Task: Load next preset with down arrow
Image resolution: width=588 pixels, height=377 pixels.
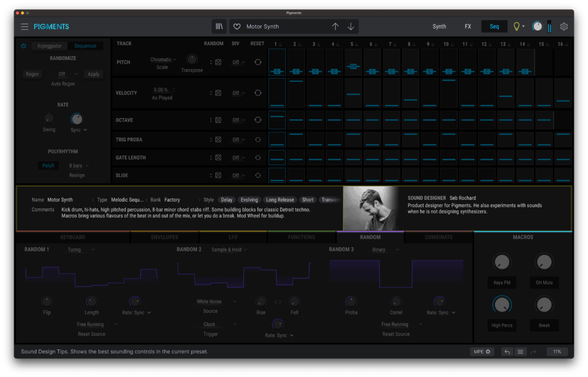Action: pos(351,26)
